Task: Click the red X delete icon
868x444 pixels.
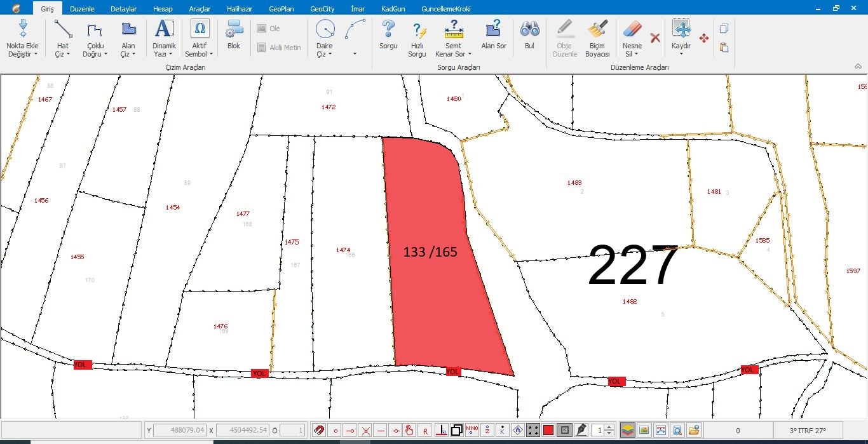Action: coord(655,38)
